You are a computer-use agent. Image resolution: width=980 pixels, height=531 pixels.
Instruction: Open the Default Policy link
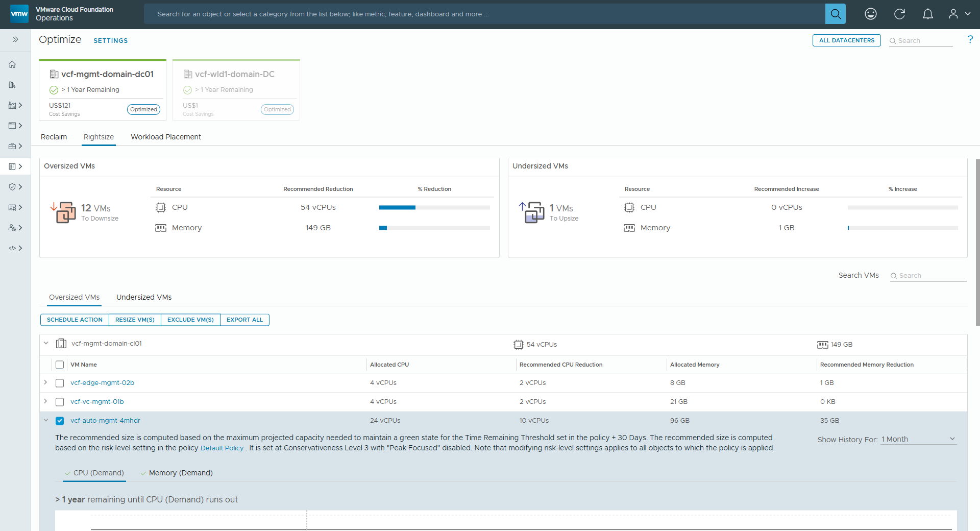tap(222, 448)
